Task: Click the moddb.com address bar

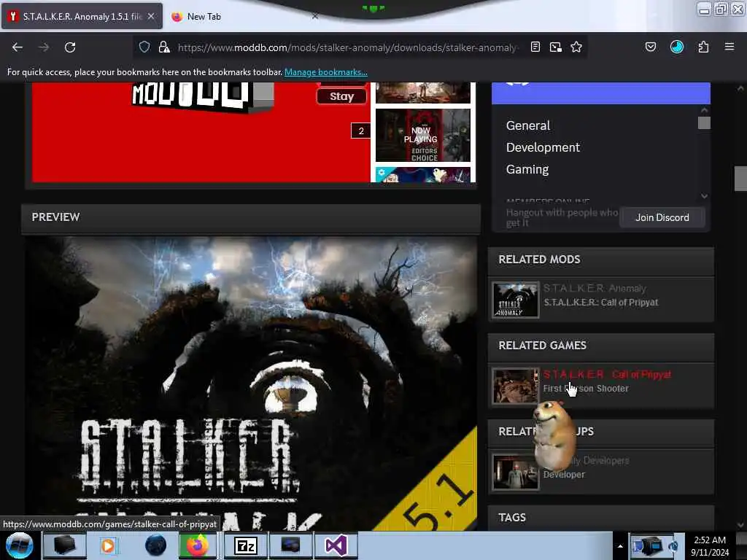Action: 348,47
